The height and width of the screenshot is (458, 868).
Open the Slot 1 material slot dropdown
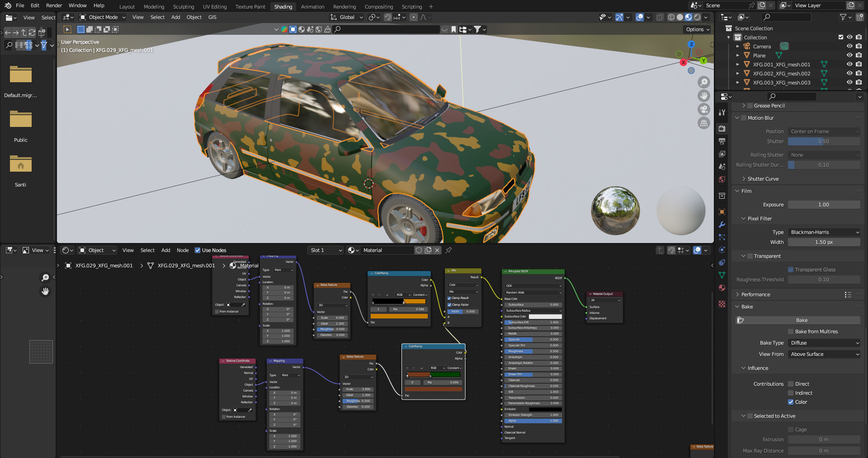(x=325, y=250)
